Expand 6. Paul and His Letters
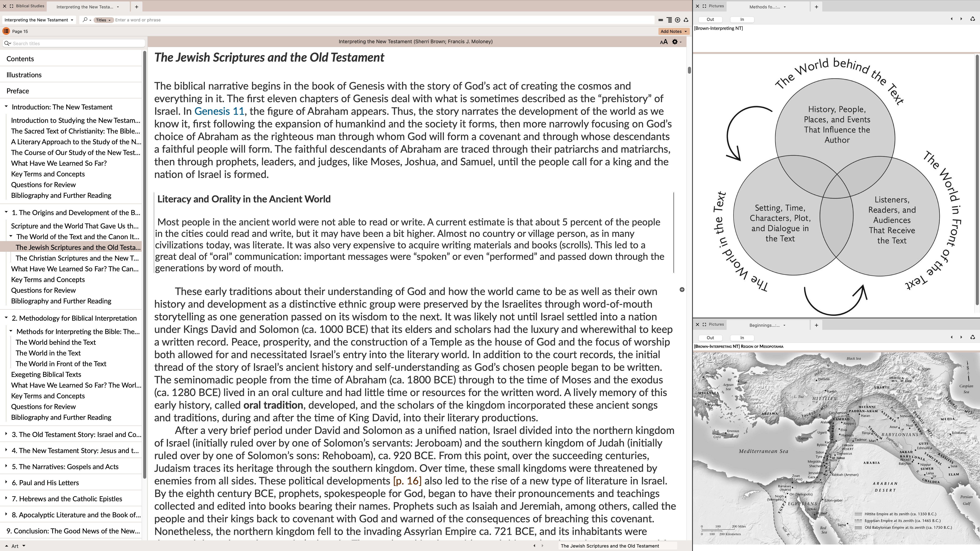Screen dimensions: 980x551 (6, 482)
